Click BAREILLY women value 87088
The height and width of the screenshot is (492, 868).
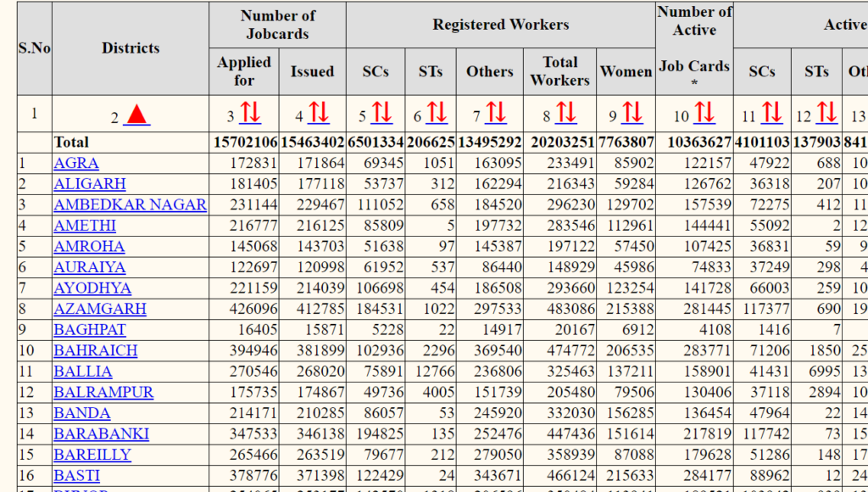[634, 455]
